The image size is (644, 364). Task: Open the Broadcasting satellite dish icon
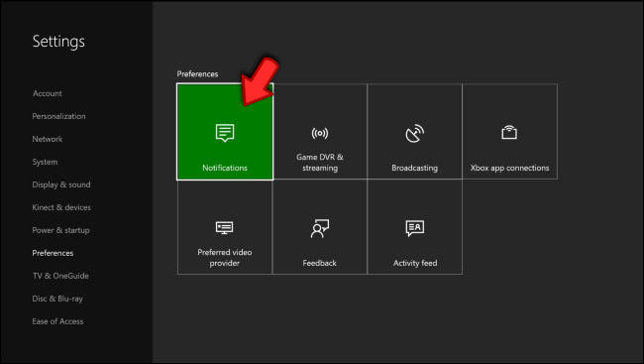click(414, 133)
